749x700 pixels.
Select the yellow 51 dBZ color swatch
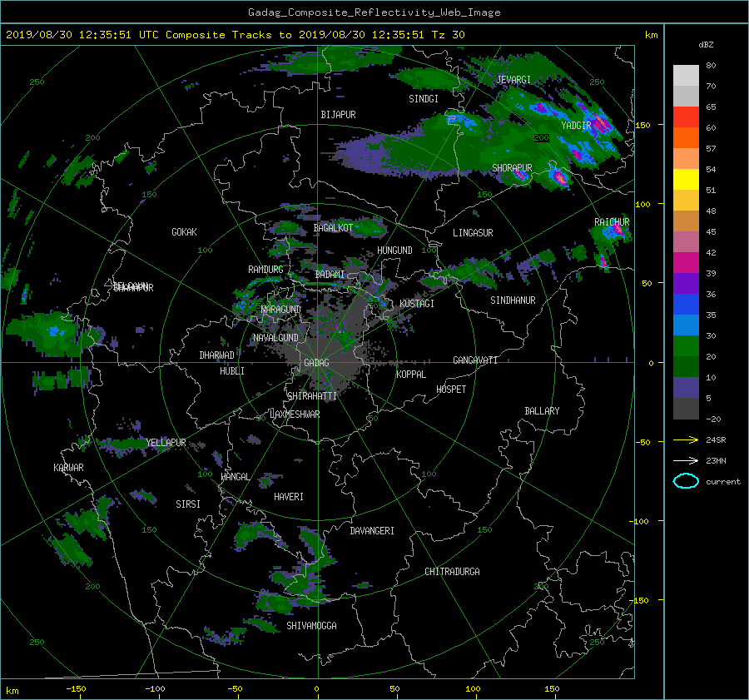pyautogui.click(x=686, y=180)
